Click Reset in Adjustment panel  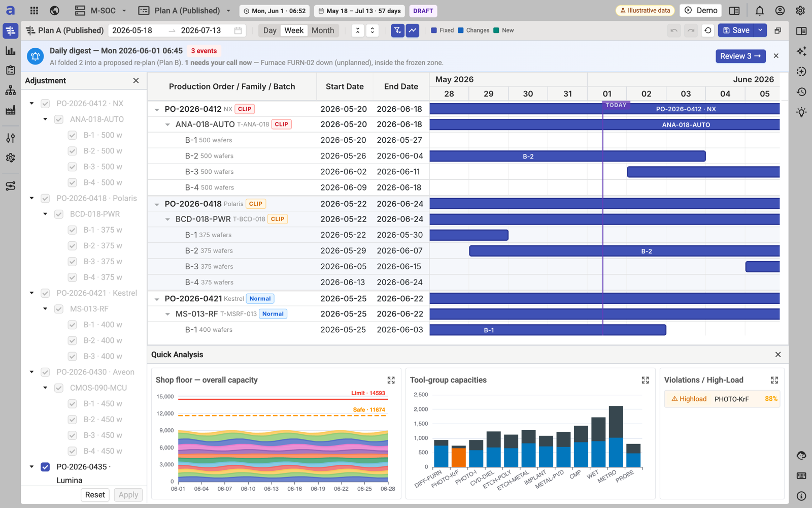click(95, 495)
